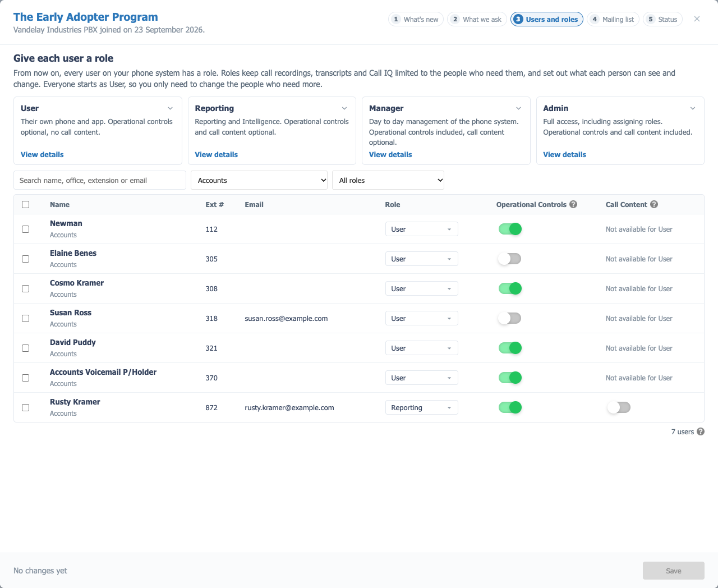718x588 pixels.
Task: Disable Newman's Operational Controls toggle
Action: (x=510, y=229)
